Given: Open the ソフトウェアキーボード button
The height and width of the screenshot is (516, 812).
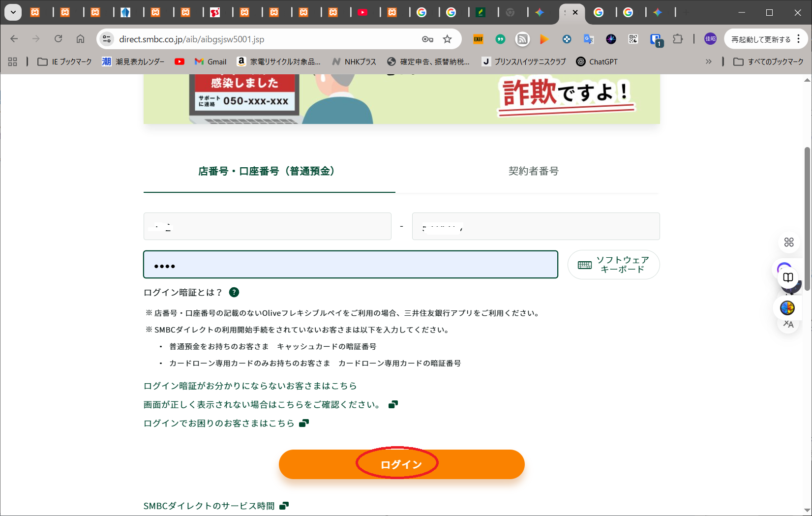Looking at the screenshot, I should (613, 265).
